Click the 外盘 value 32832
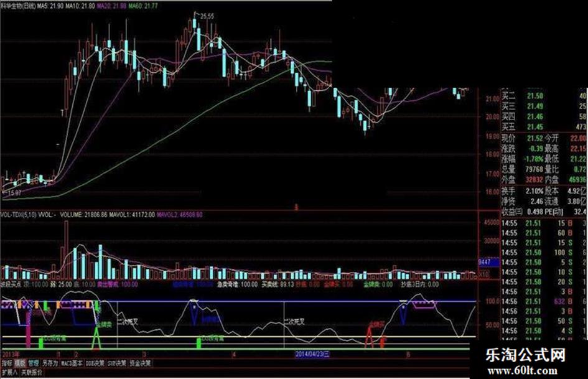The image size is (588, 379). 534,180
